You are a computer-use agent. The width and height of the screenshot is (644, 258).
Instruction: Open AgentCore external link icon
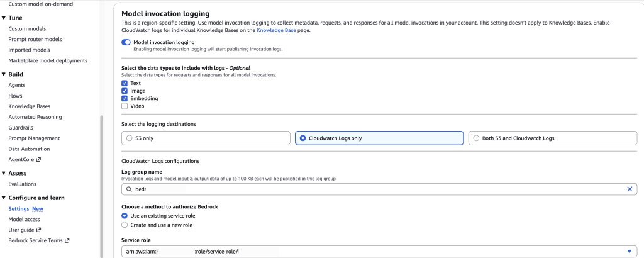39,160
